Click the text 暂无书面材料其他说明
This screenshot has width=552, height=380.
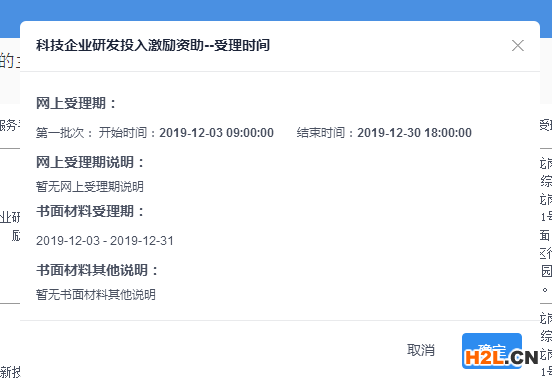[96, 294]
